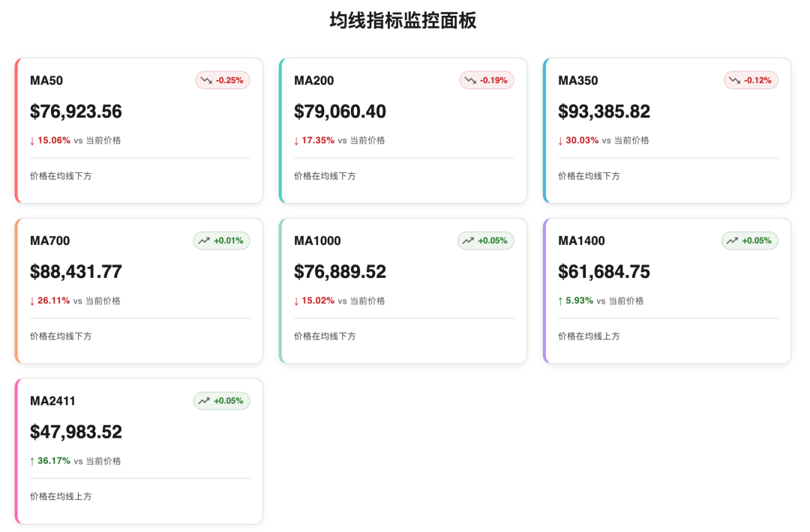Click the uptrend icon in MA1400 badge
Viewport: 810px width, 532px height.
click(733, 241)
